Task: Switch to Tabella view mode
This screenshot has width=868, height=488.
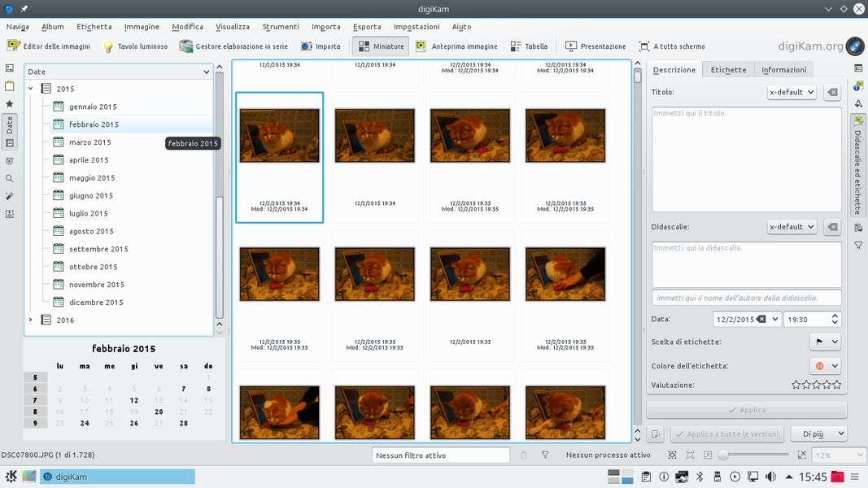Action: pos(529,46)
